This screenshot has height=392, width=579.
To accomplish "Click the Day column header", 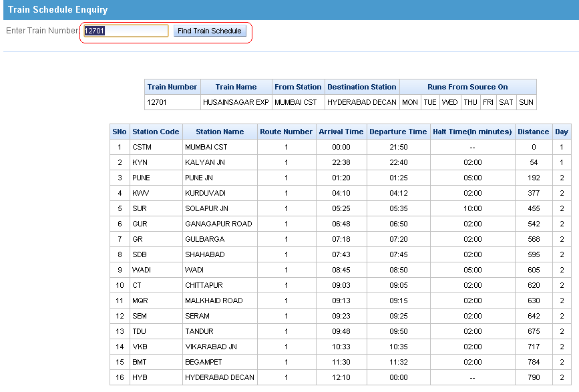I will [562, 132].
